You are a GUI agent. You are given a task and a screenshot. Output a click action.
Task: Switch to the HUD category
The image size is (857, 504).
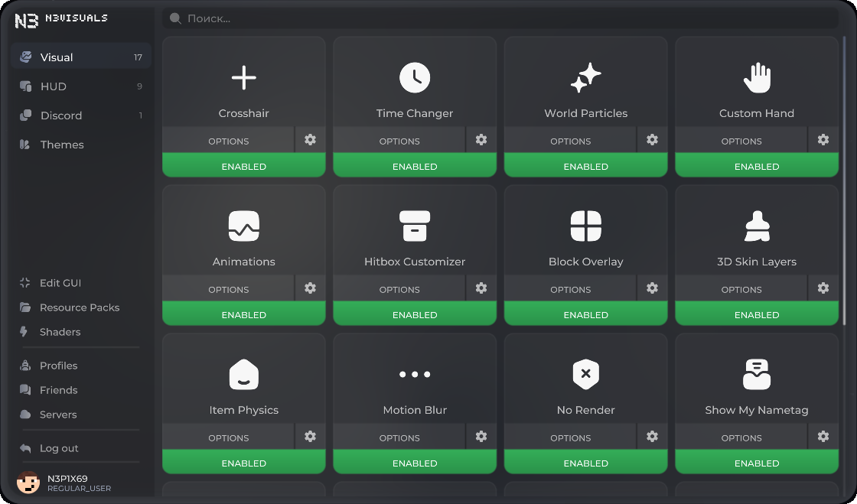point(81,86)
